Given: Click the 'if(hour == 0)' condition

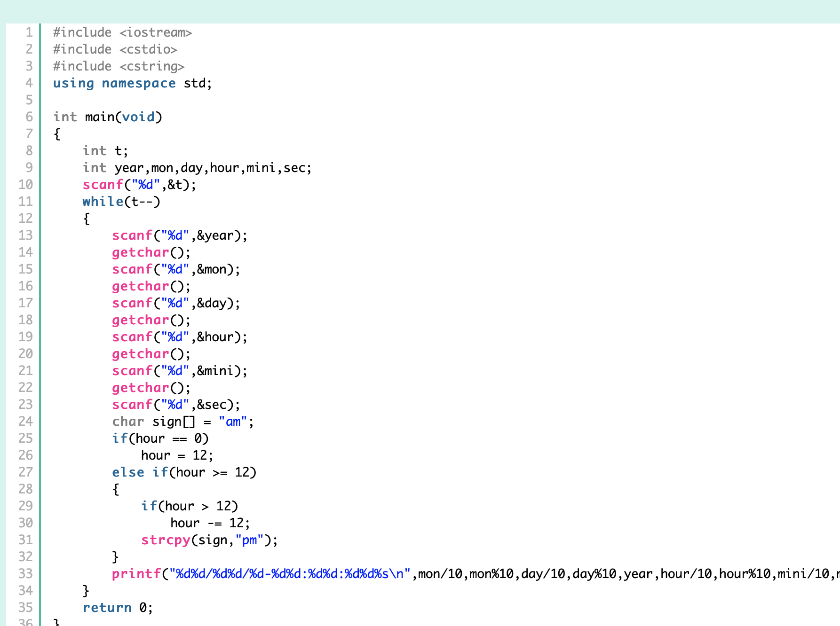Looking at the screenshot, I should (x=160, y=438).
